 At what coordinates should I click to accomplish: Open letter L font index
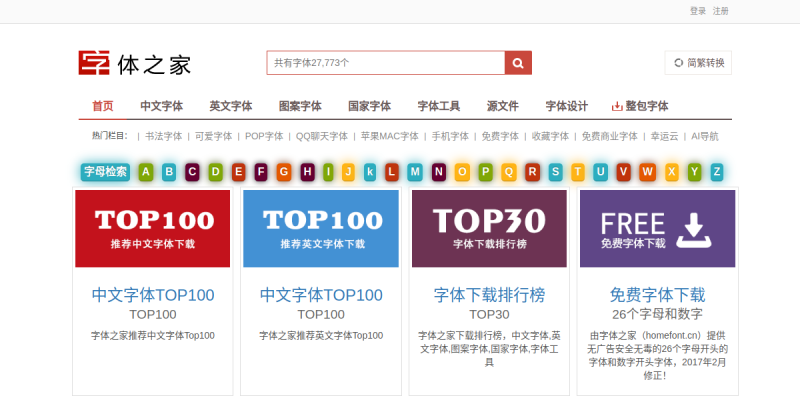point(392,172)
